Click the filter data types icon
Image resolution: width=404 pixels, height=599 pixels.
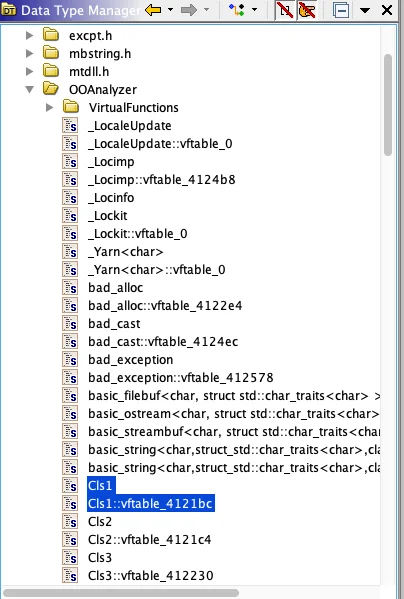click(237, 10)
